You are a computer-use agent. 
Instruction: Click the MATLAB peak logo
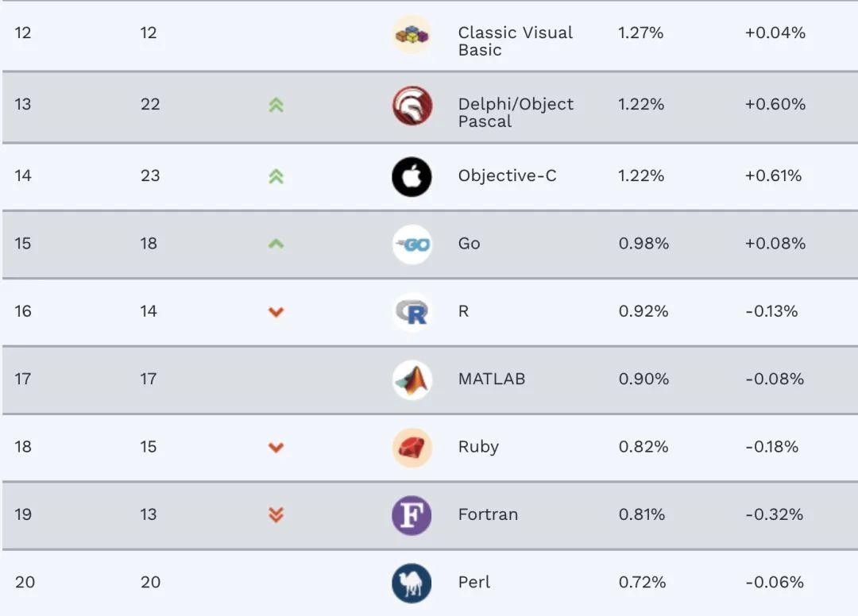tap(412, 380)
